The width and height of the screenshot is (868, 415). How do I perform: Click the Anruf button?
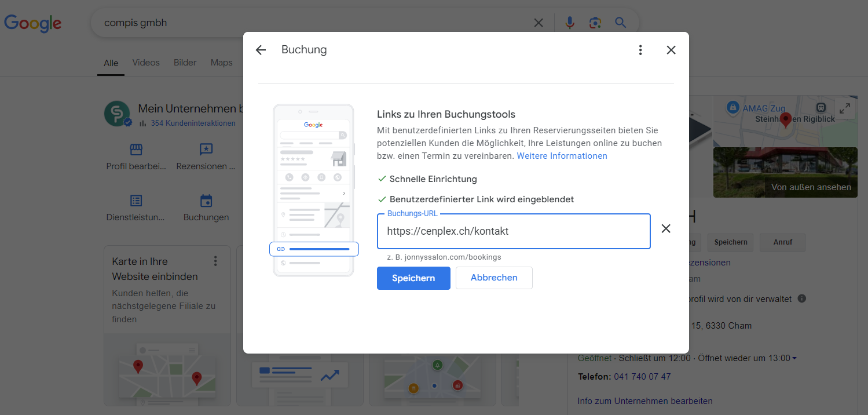[782, 242]
